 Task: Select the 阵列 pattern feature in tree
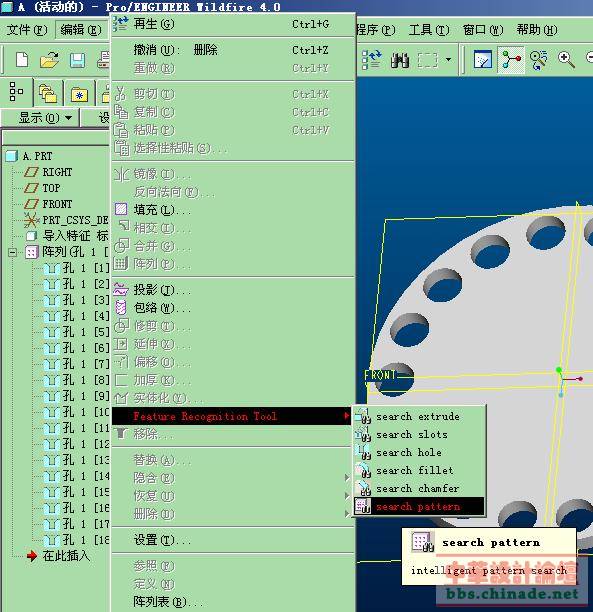[x=67, y=252]
